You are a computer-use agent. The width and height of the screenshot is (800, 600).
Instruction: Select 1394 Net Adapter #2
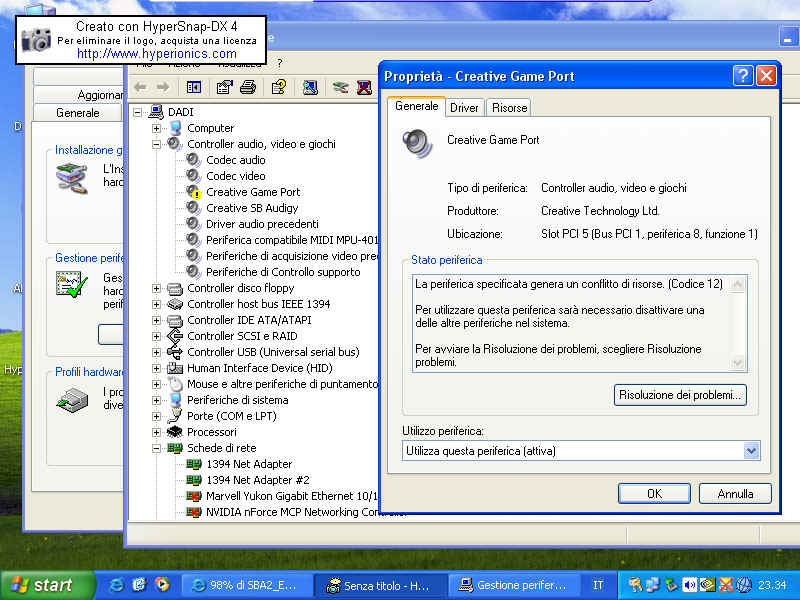tap(258, 480)
